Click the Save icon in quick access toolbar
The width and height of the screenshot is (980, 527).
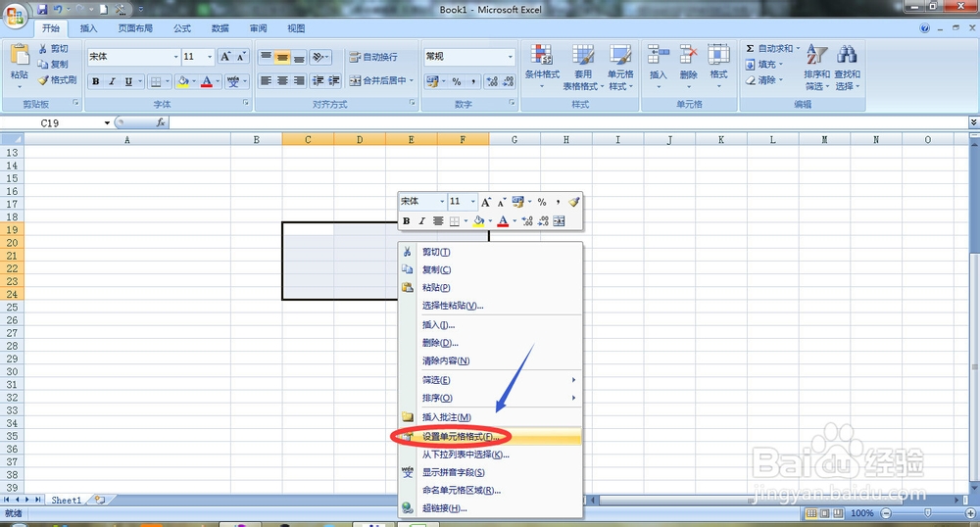click(42, 10)
